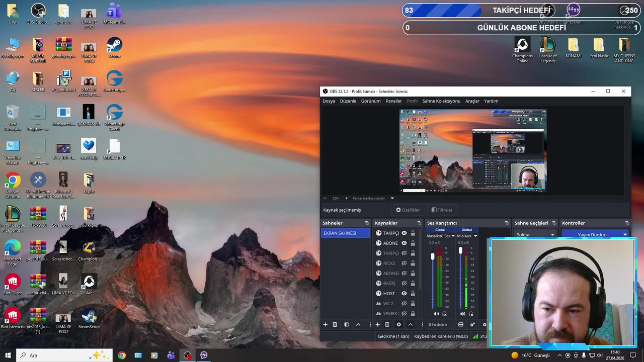Stop streaming with Yayını Durdur
Image resolution: width=644 pixels, height=362 pixels.
[x=591, y=235]
